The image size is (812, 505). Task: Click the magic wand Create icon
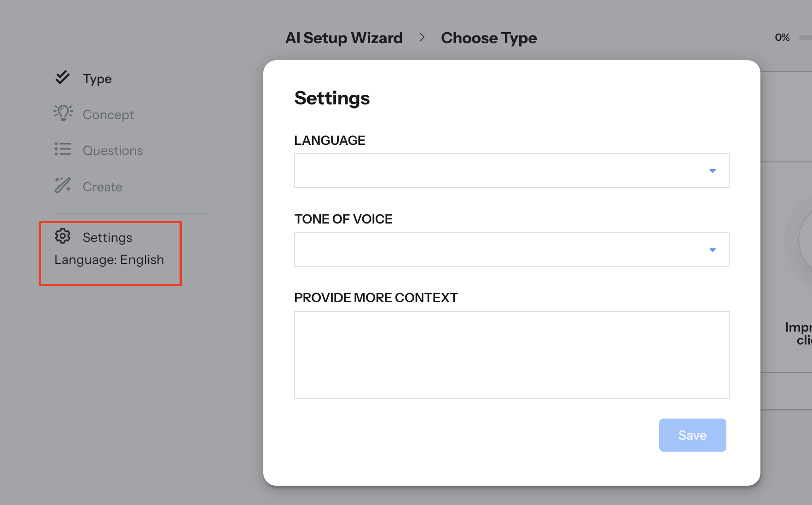(x=63, y=185)
